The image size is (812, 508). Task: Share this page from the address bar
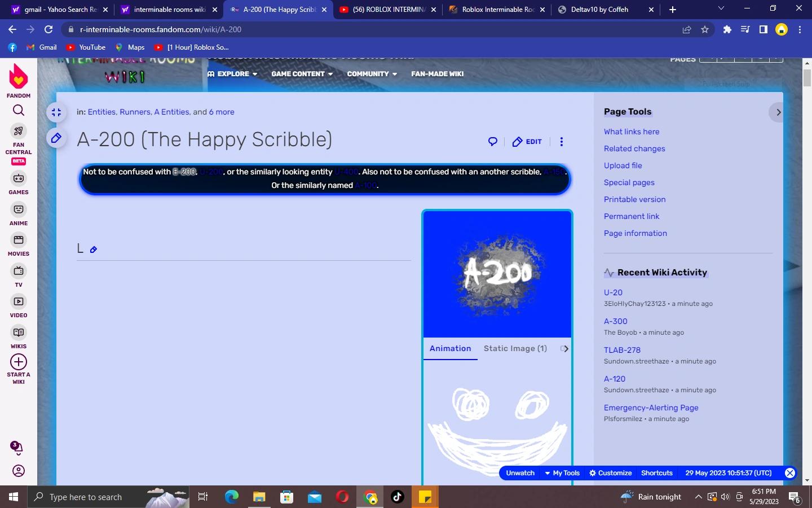coord(687,29)
